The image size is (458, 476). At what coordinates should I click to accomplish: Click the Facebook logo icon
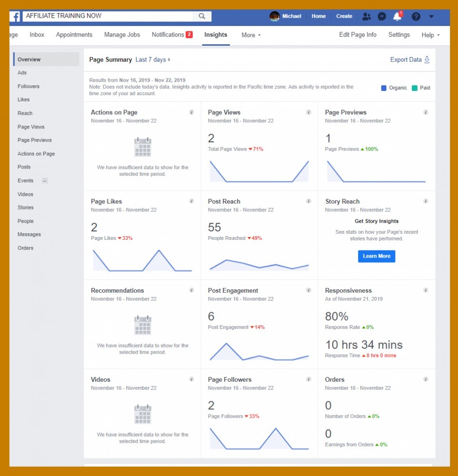click(x=15, y=16)
